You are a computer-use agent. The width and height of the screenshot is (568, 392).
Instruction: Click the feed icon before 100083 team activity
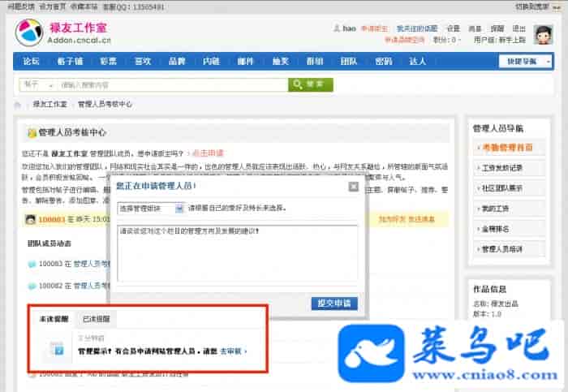tap(32, 264)
